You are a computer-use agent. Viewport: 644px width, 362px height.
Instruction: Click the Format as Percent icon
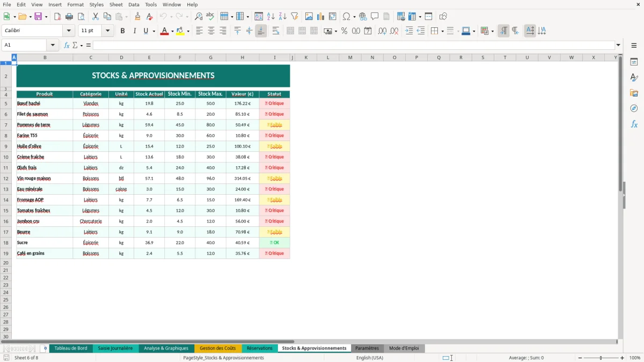click(345, 31)
